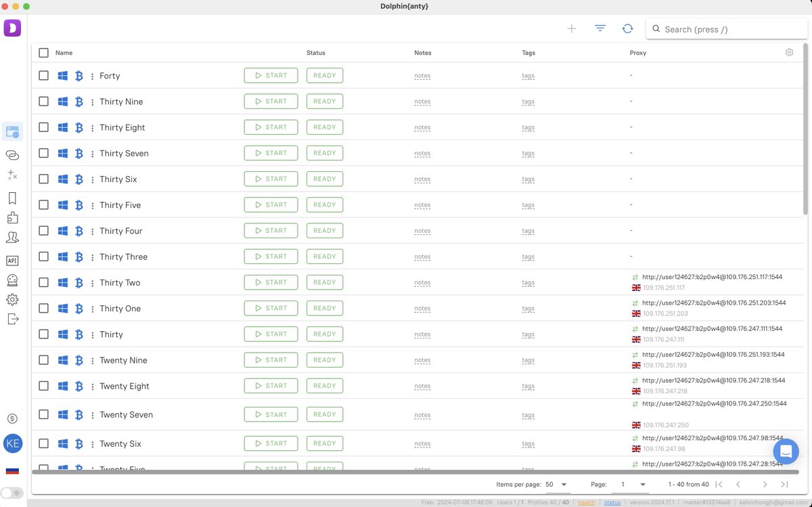Open the filter panel above the table
This screenshot has width=812, height=507.
tap(600, 28)
